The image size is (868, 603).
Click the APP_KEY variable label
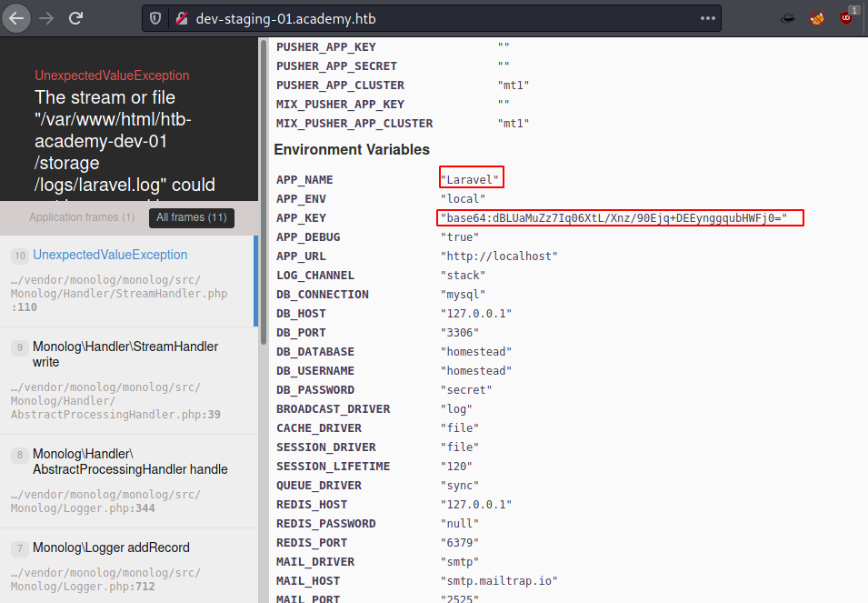301,218
